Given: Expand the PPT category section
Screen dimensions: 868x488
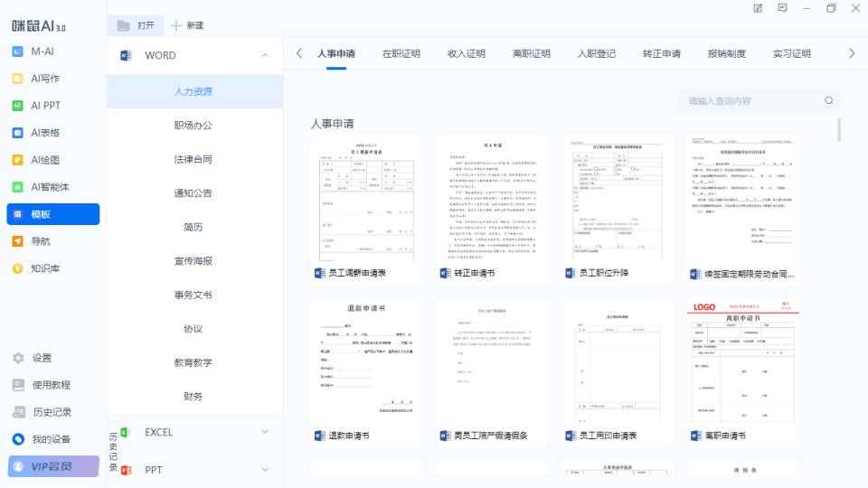Looking at the screenshot, I should (x=265, y=470).
